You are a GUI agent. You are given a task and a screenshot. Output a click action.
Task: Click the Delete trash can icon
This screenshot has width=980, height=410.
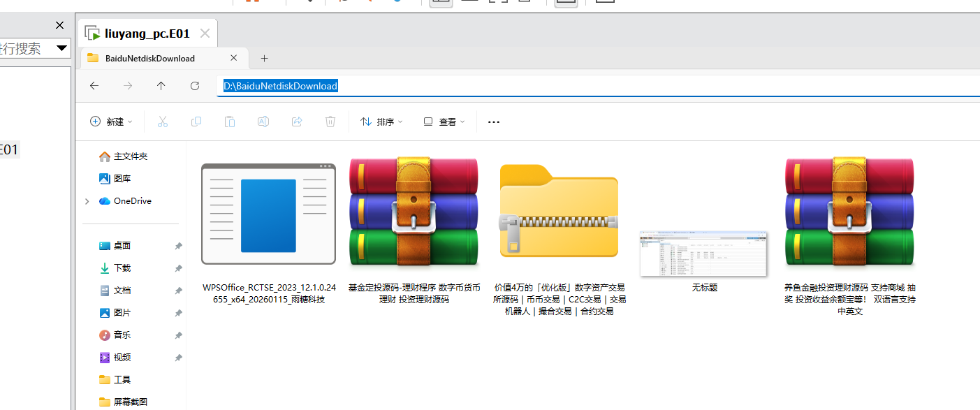(330, 122)
